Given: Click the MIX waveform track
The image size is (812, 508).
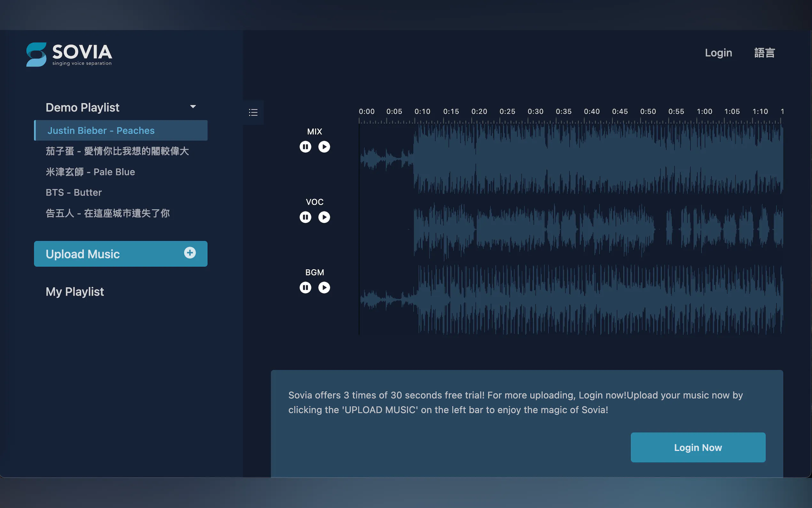Looking at the screenshot, I should coord(571,159).
